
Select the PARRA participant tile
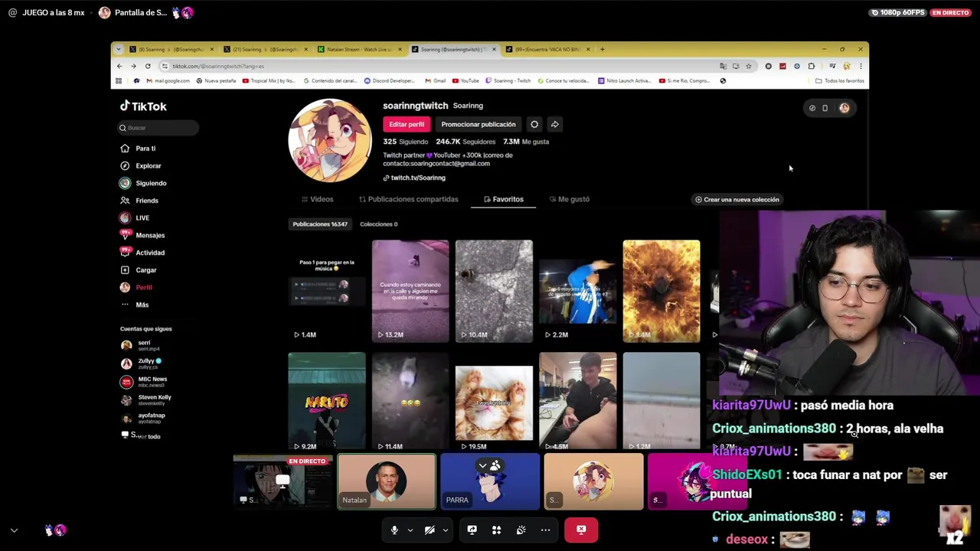click(x=490, y=481)
